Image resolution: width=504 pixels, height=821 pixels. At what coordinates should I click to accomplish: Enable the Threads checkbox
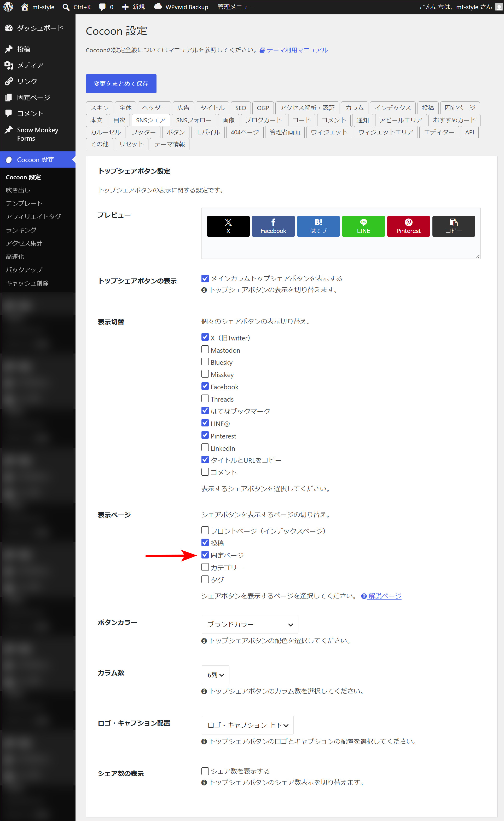coord(205,398)
